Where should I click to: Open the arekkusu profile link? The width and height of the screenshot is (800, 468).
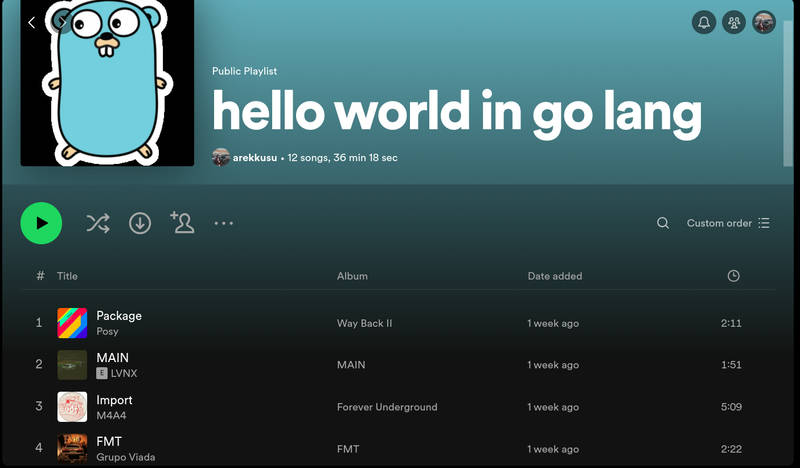pyautogui.click(x=255, y=158)
